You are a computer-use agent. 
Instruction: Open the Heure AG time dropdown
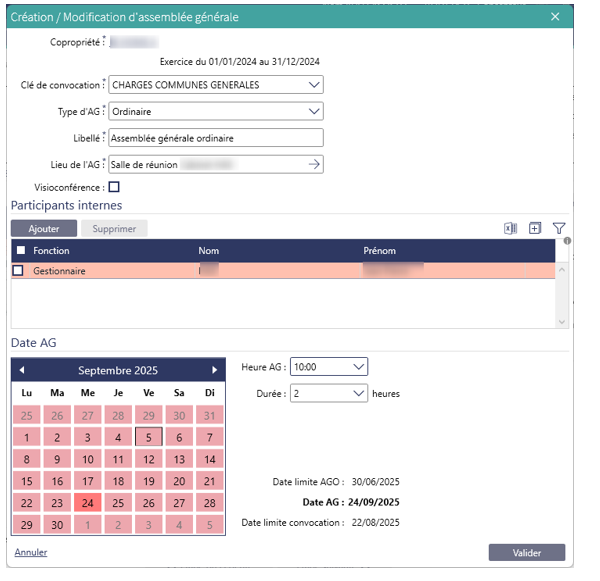tap(359, 367)
